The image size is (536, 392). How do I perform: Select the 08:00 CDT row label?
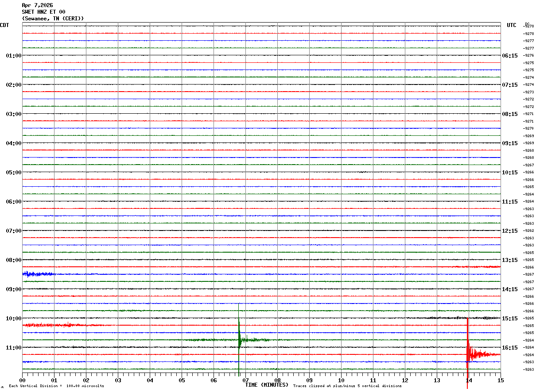coord(14,260)
